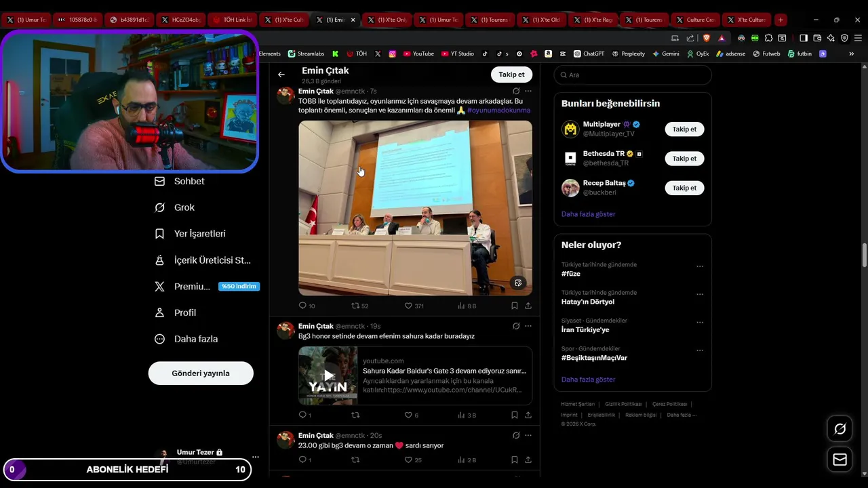Open İçerik Üreticisi Studio item
The image size is (868, 488).
pyautogui.click(x=202, y=260)
